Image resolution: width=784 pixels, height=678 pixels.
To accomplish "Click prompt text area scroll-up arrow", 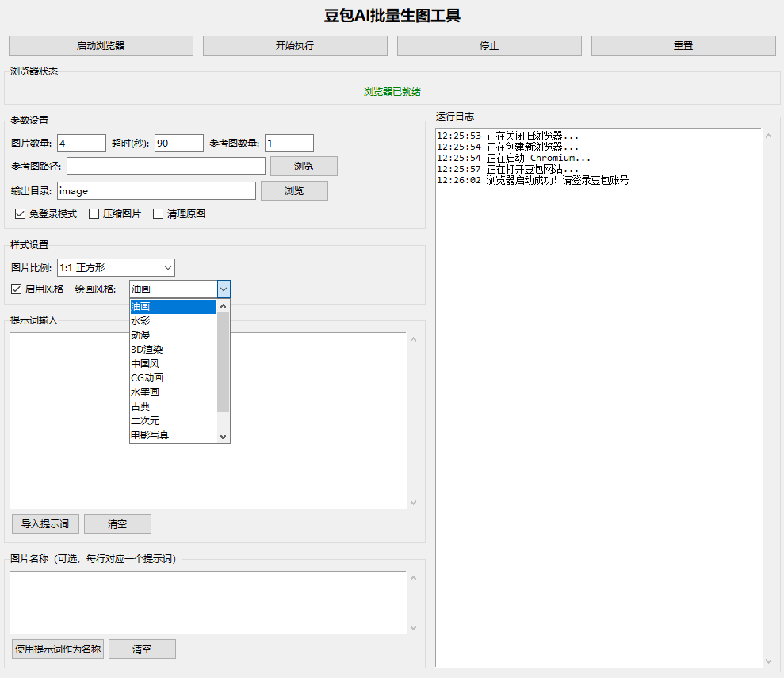I will click(x=414, y=340).
